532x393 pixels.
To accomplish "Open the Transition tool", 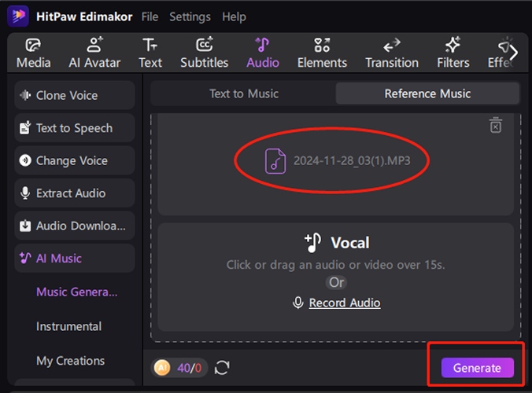I will point(392,53).
